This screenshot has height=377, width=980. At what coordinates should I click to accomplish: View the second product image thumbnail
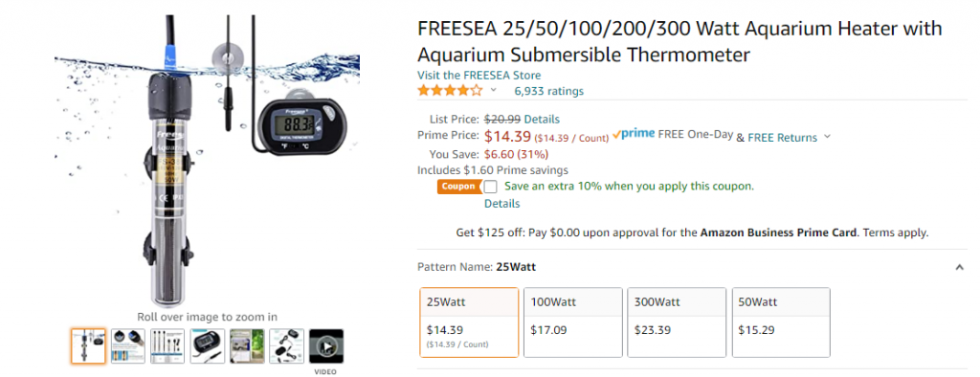click(x=128, y=346)
